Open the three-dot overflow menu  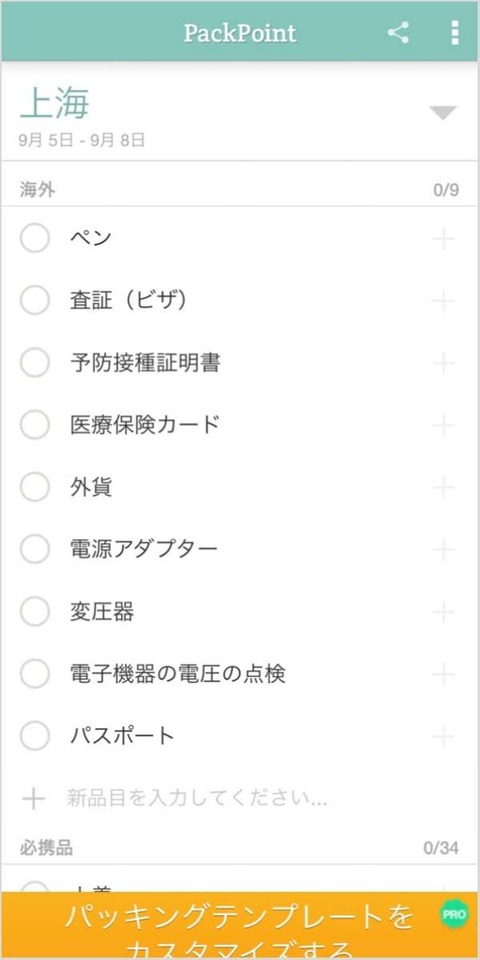(x=454, y=32)
